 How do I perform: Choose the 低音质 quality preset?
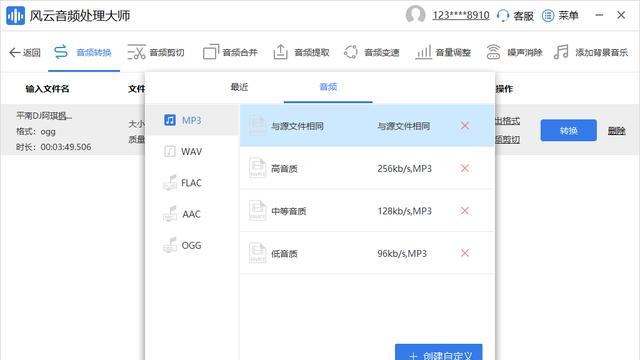pyautogui.click(x=367, y=253)
